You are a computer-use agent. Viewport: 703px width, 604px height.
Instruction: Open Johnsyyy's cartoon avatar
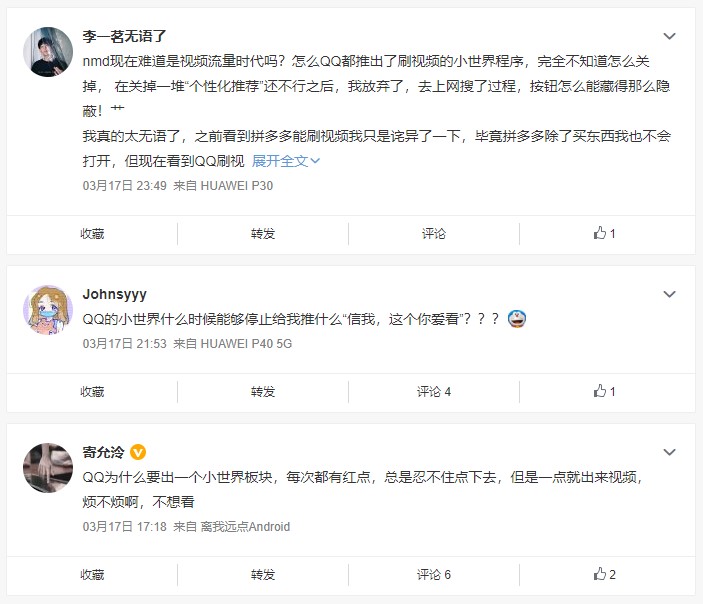point(48,310)
